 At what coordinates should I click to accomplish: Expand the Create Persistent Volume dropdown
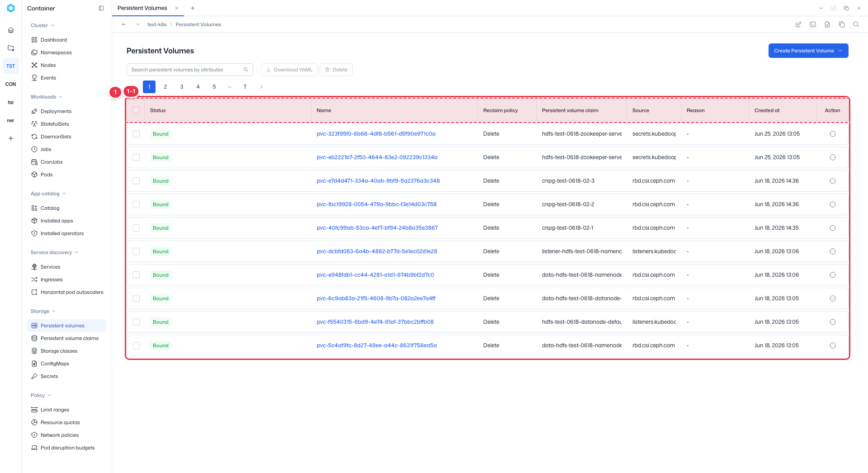[840, 51]
